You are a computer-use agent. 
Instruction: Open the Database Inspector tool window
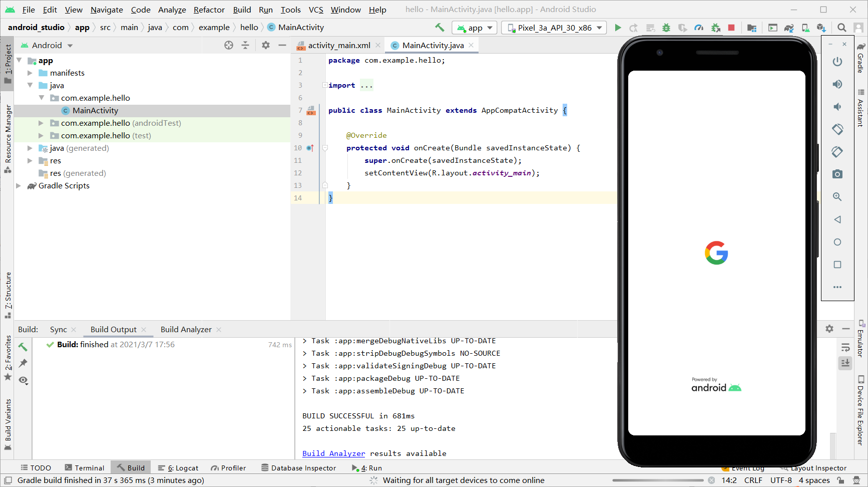coord(298,467)
